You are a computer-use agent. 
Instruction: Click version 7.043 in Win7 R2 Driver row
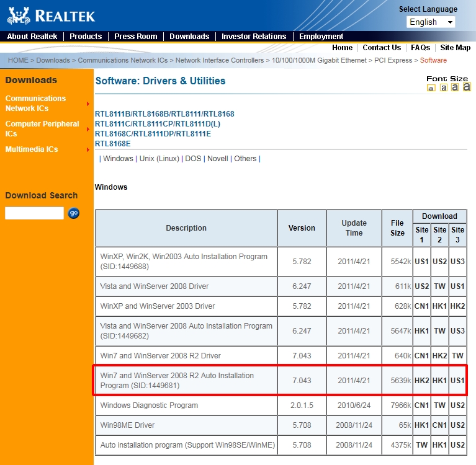click(x=302, y=356)
